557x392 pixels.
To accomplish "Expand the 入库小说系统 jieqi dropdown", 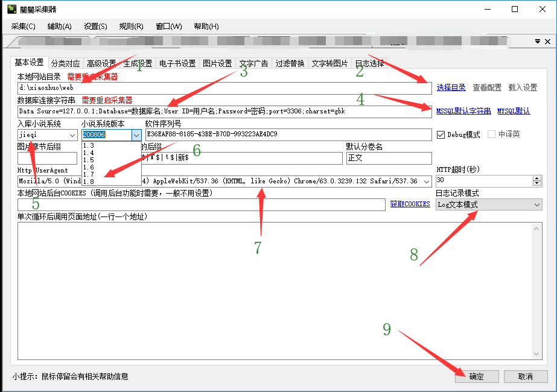I will (x=72, y=135).
